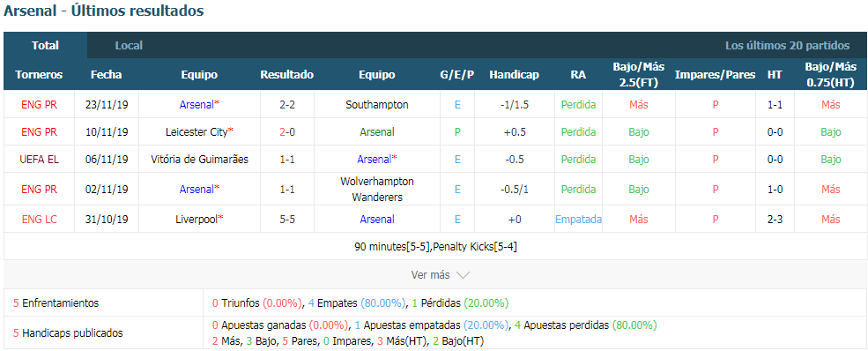
Task: Click the 5-5 result versus Liverpool
Action: (287, 220)
